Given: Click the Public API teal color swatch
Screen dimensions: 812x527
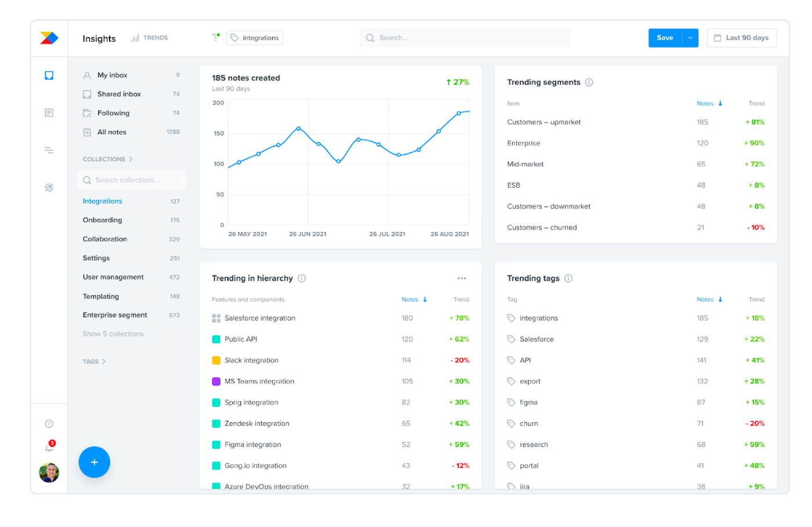Looking at the screenshot, I should coord(216,339).
